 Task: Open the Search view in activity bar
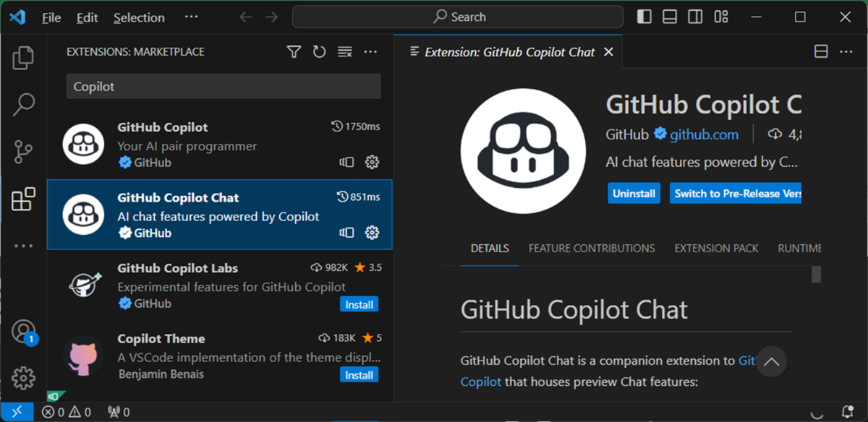pos(23,105)
